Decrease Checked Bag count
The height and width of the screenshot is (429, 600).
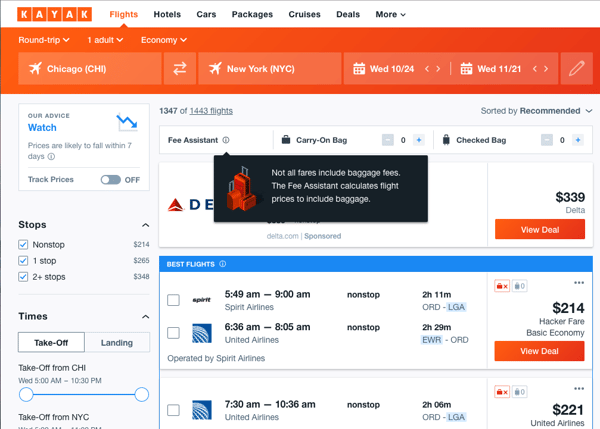click(547, 140)
